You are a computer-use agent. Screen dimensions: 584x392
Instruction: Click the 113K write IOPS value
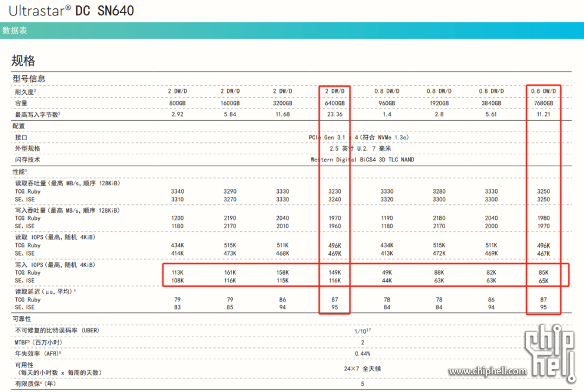tap(178, 272)
